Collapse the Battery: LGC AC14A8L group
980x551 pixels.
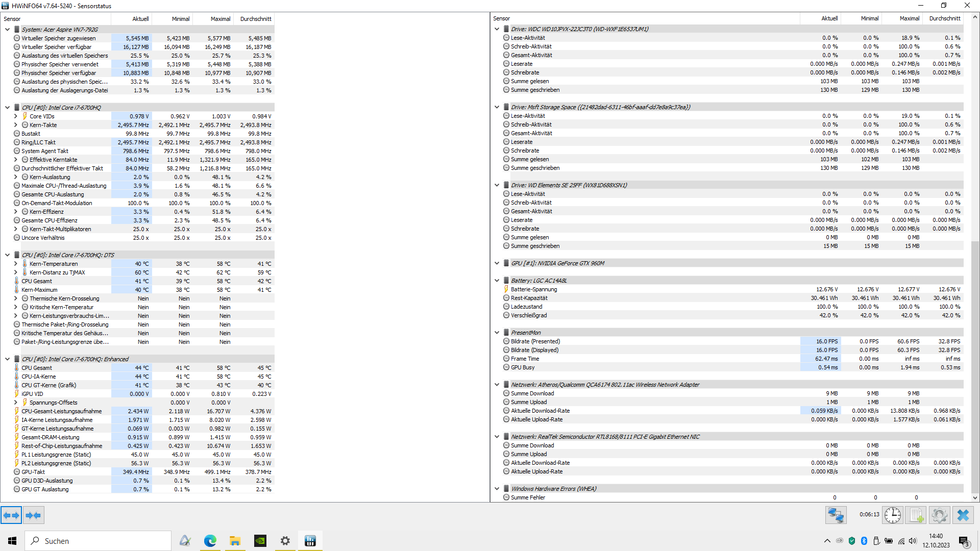497,281
